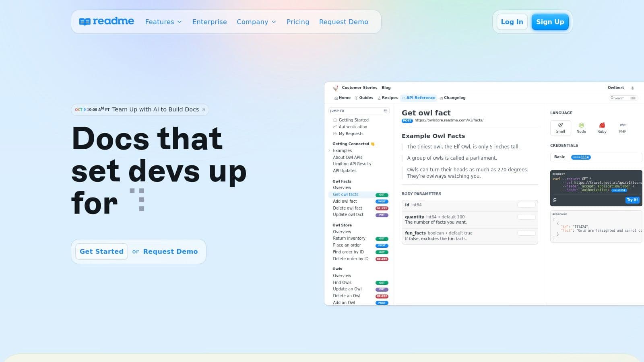The width and height of the screenshot is (644, 362).
Task: Click the quantity parameter input box
Action: pos(526,217)
